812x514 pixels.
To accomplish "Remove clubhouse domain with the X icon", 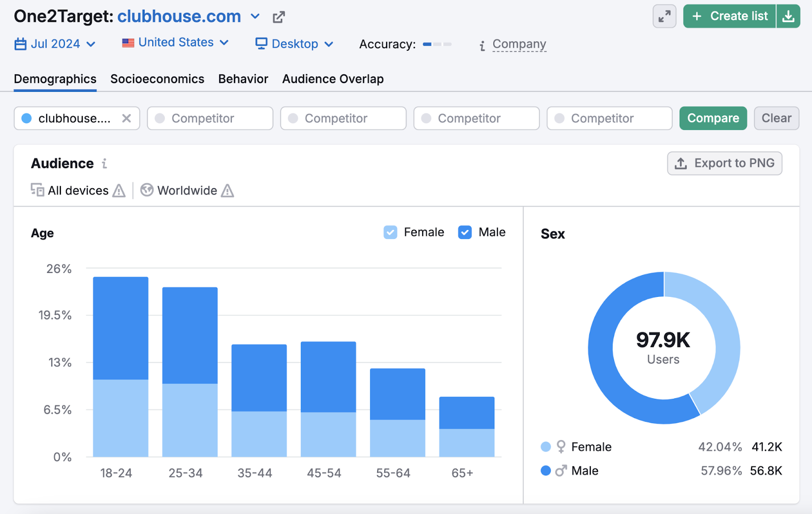I will coord(126,118).
